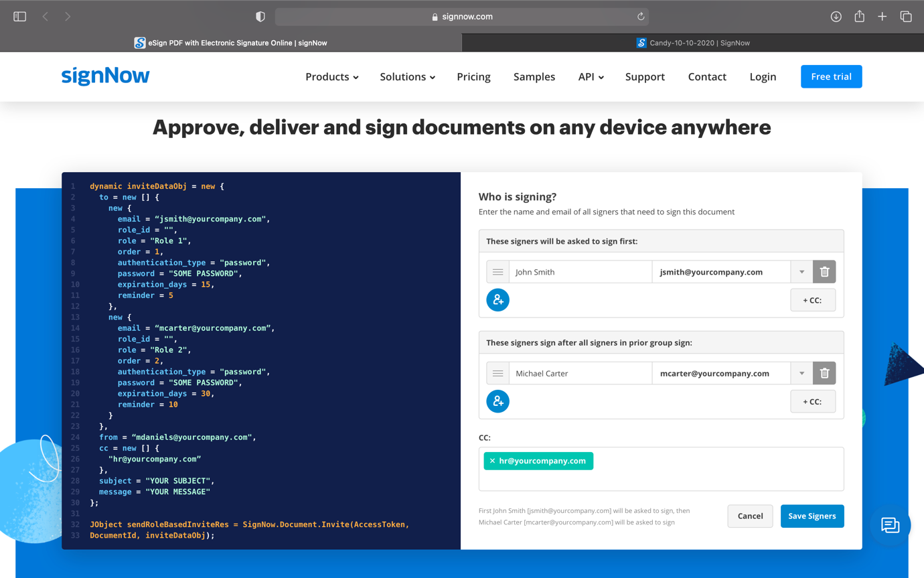924x578 pixels.
Task: Add a signer to the second group
Action: pyautogui.click(x=497, y=401)
